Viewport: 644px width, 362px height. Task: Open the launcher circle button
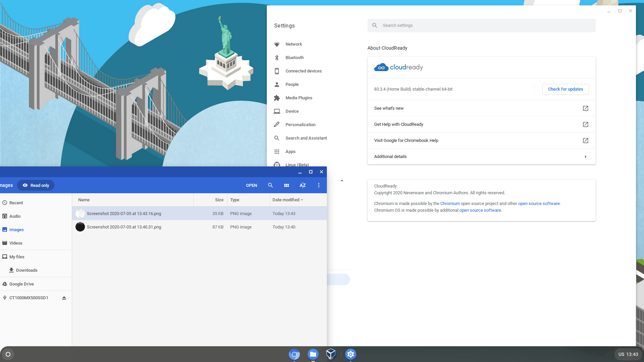point(8,354)
